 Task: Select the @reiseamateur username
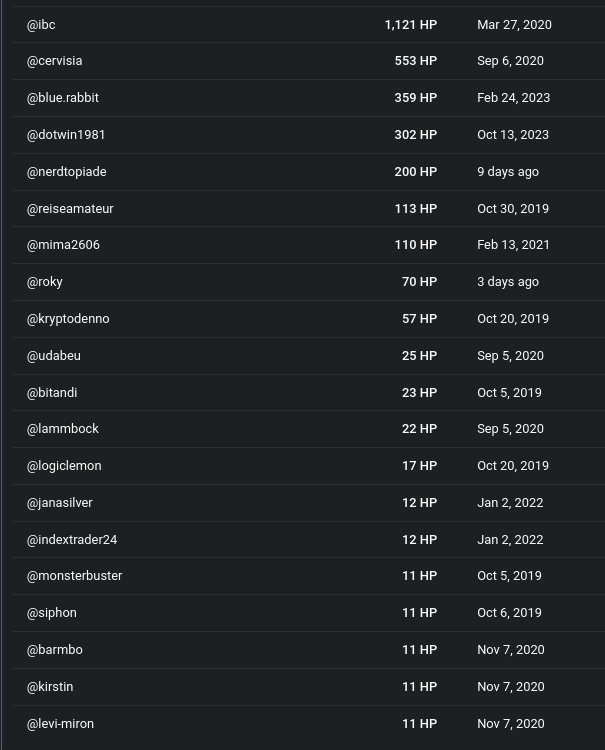tap(70, 209)
